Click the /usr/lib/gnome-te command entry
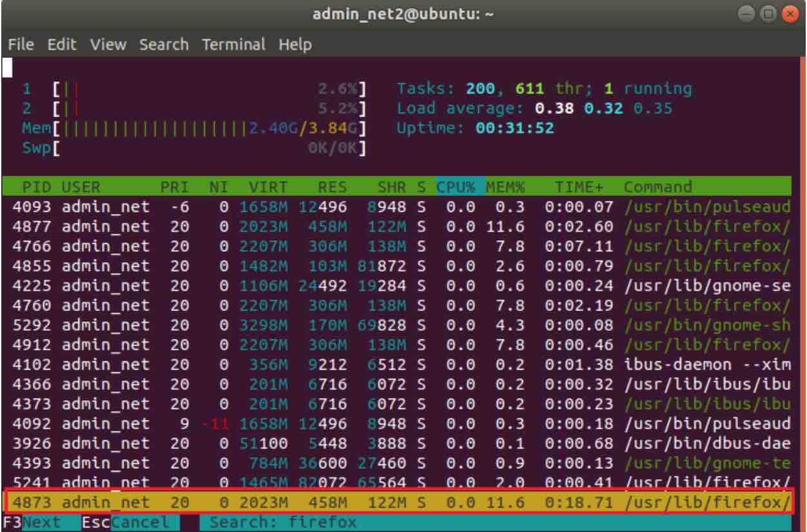The height and width of the screenshot is (532, 807). [707, 463]
